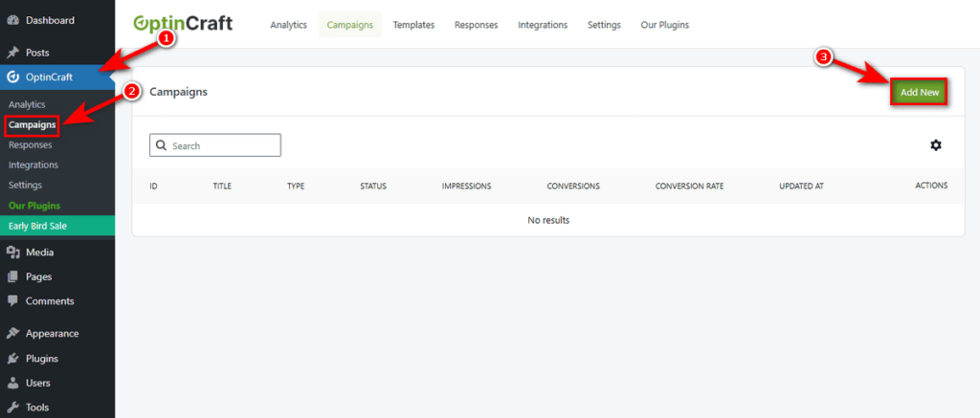The width and height of the screenshot is (980, 418).
Task: Open Early Bird Sale sidebar link
Action: tap(38, 226)
